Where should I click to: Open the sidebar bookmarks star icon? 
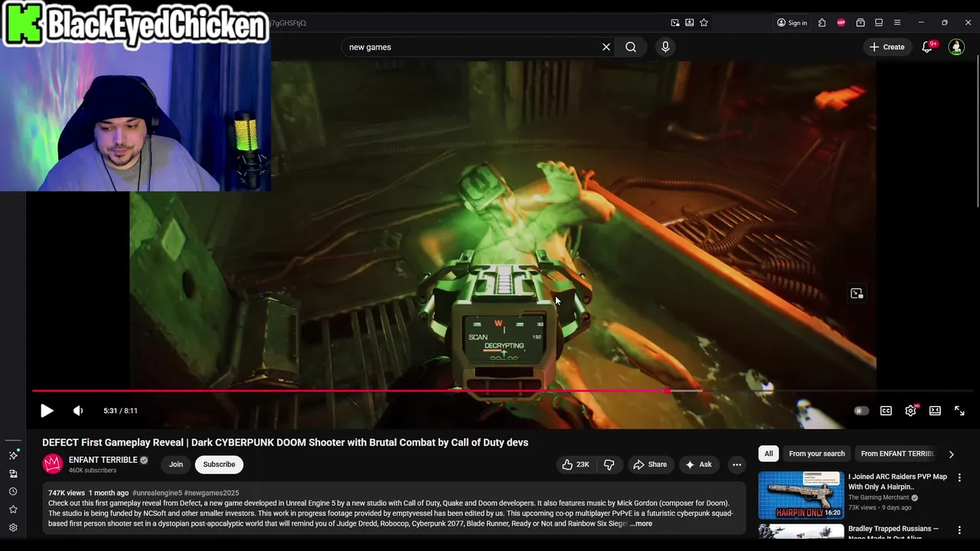tap(13, 509)
